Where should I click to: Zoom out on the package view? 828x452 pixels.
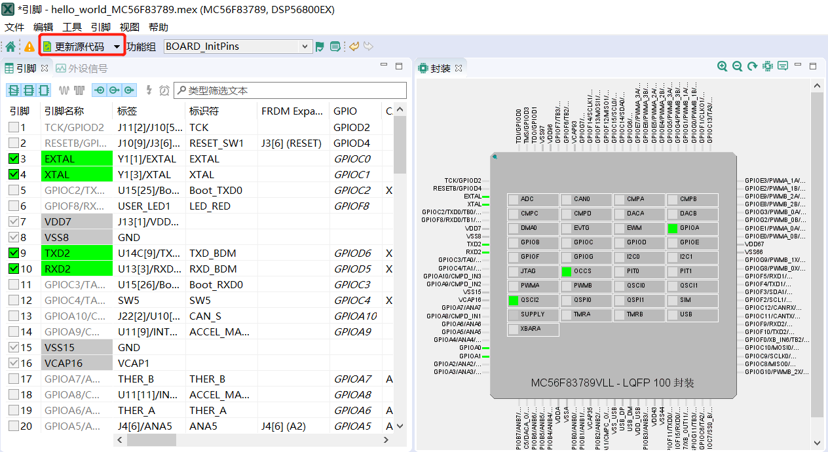737,67
